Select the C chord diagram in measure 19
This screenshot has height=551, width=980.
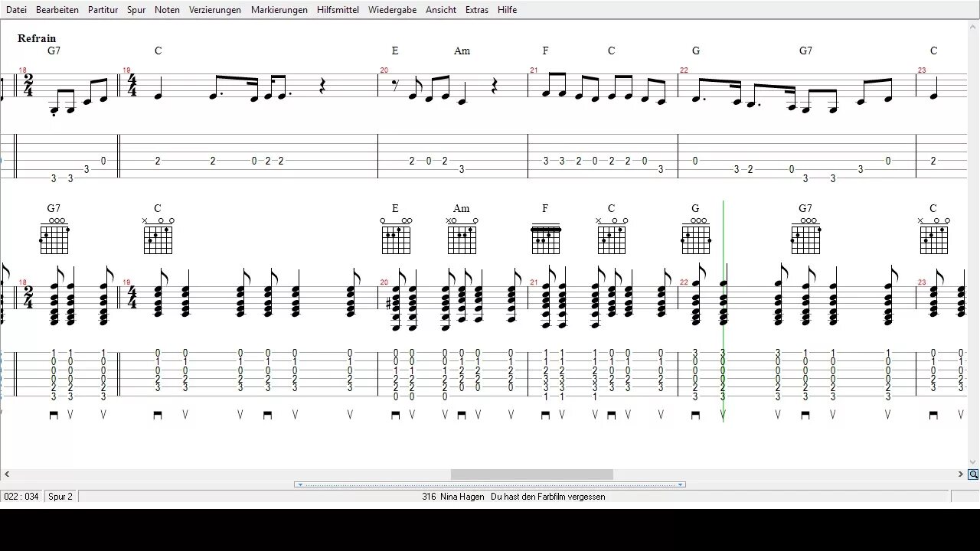[158, 236]
